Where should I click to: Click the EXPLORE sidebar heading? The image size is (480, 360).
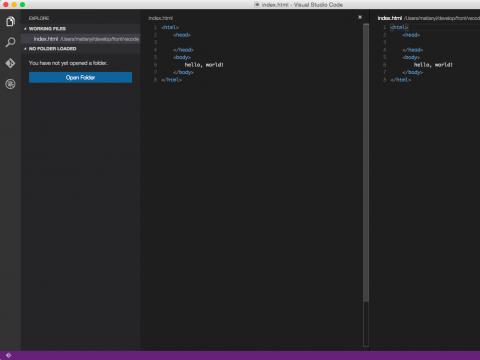pyautogui.click(x=39, y=18)
